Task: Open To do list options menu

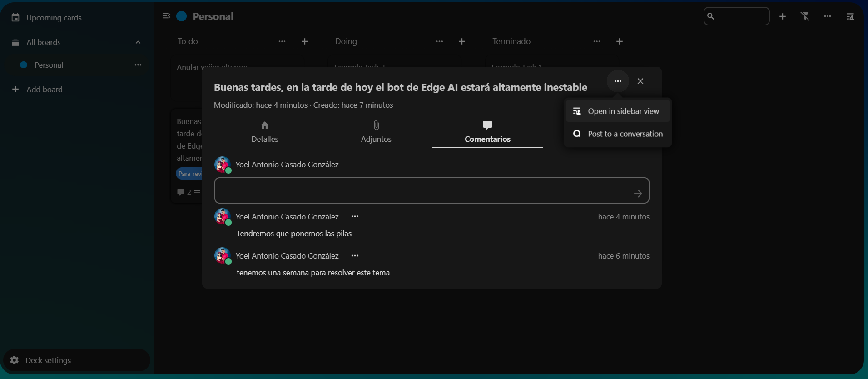Action: point(282,41)
